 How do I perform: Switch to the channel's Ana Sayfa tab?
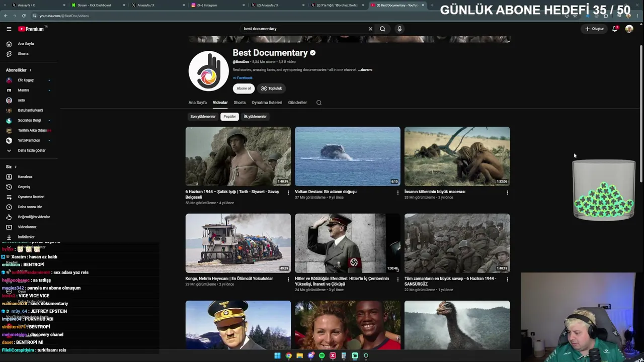click(197, 103)
